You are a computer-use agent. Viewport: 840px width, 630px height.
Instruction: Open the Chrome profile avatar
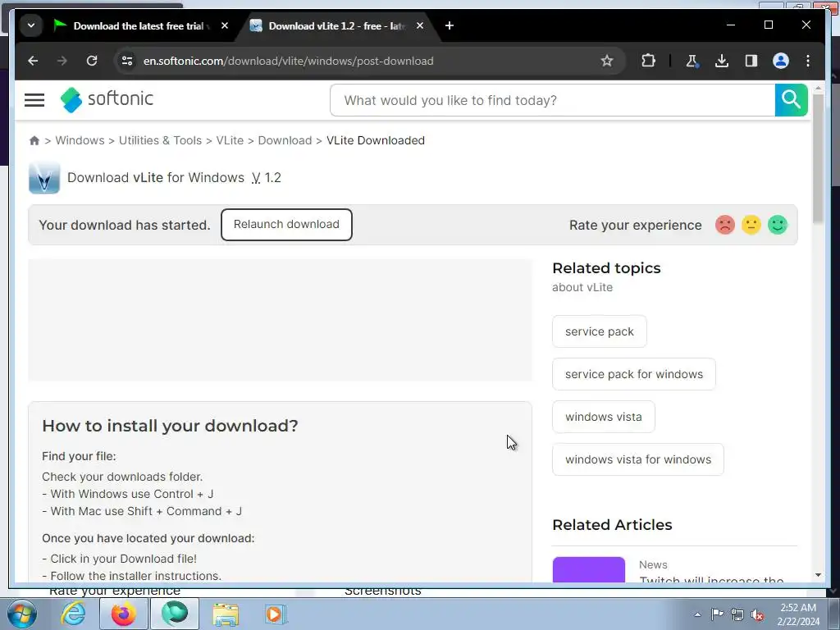[x=781, y=61]
